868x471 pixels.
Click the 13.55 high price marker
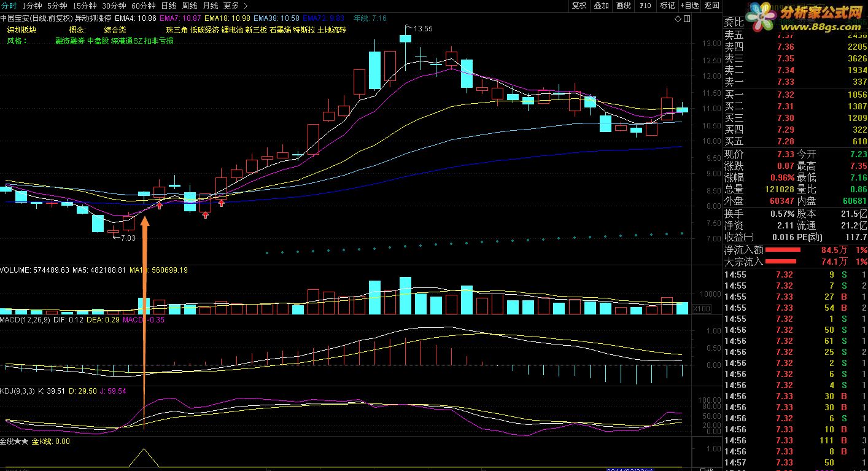coord(422,29)
